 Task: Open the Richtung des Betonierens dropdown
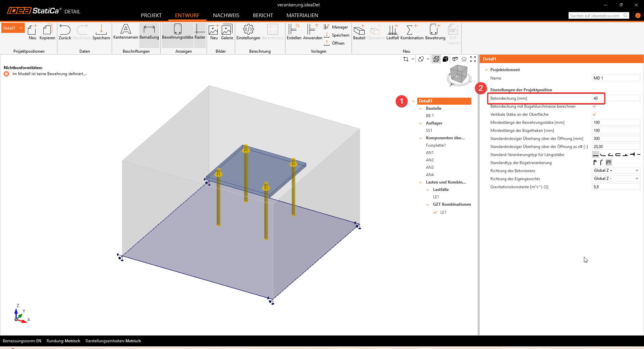pyautogui.click(x=616, y=170)
